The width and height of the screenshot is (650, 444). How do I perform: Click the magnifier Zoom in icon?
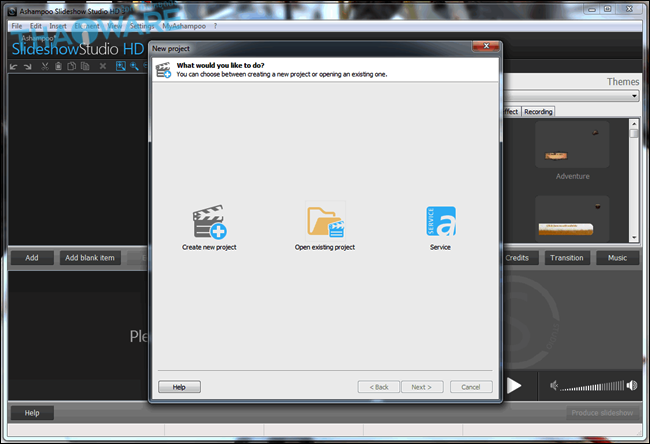(x=134, y=66)
